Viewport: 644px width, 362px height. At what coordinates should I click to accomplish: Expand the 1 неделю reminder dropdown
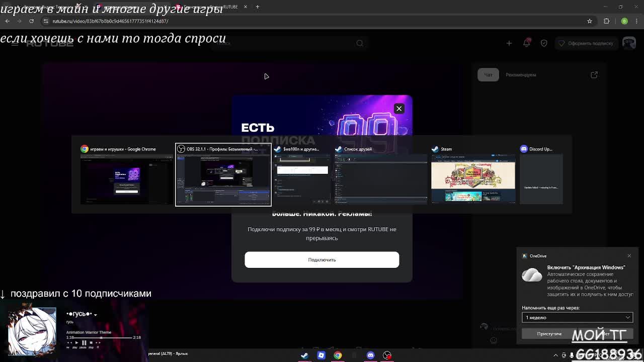(577, 318)
